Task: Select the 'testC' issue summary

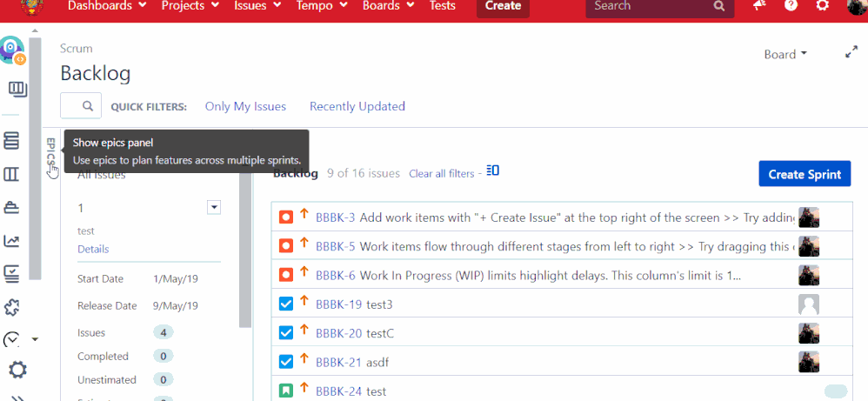Action: (x=380, y=333)
